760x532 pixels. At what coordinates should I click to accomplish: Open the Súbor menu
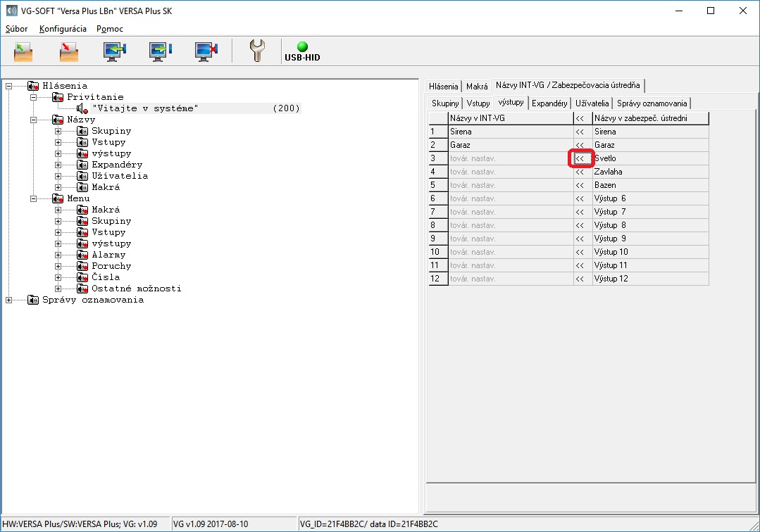pos(18,29)
